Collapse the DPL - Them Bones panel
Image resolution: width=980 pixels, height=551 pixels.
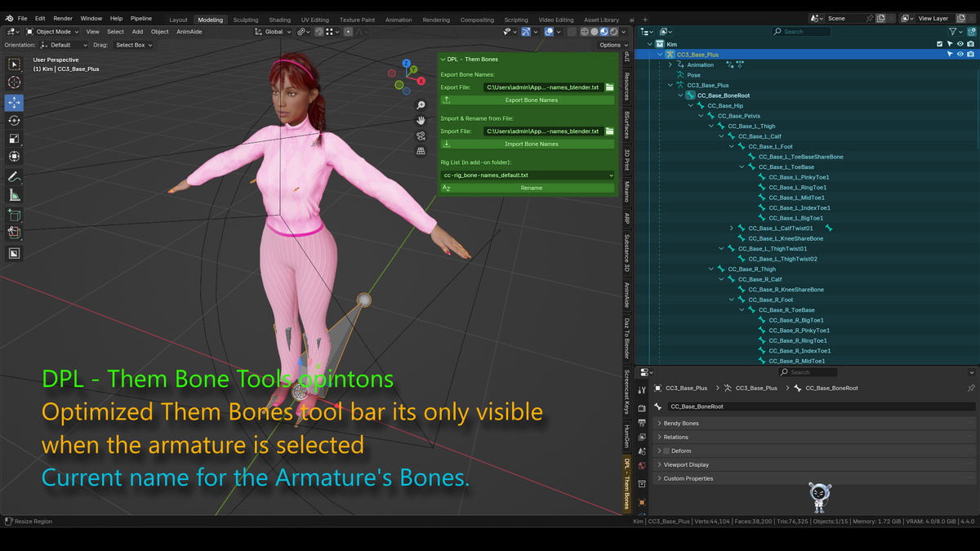(x=443, y=60)
